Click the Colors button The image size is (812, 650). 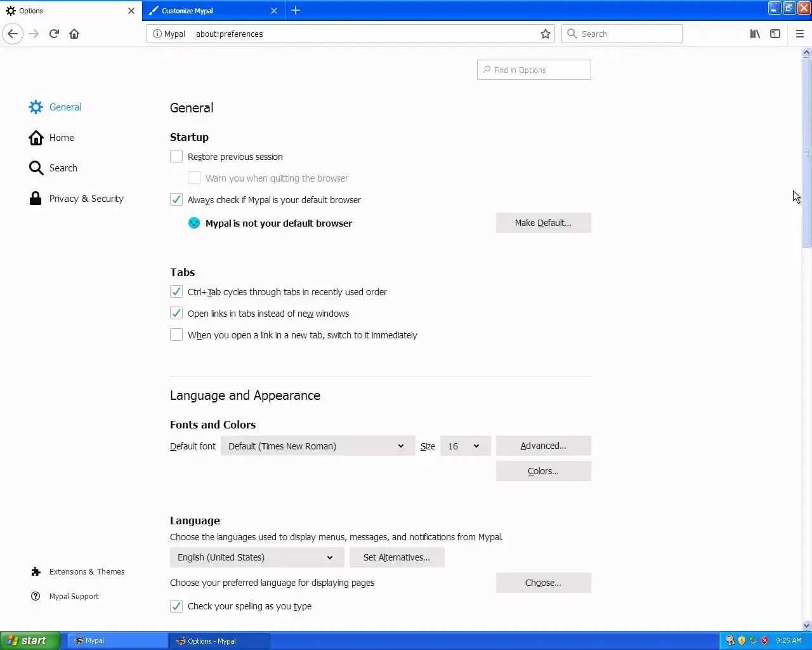point(543,471)
